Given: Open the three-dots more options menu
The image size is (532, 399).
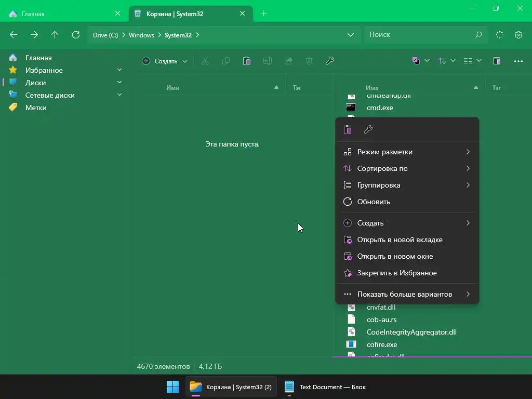Looking at the screenshot, I should click(518, 61).
